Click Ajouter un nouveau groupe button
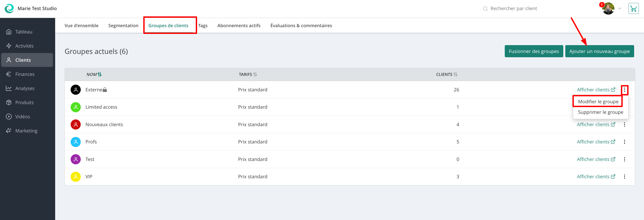This screenshot has width=644, height=220. click(599, 51)
